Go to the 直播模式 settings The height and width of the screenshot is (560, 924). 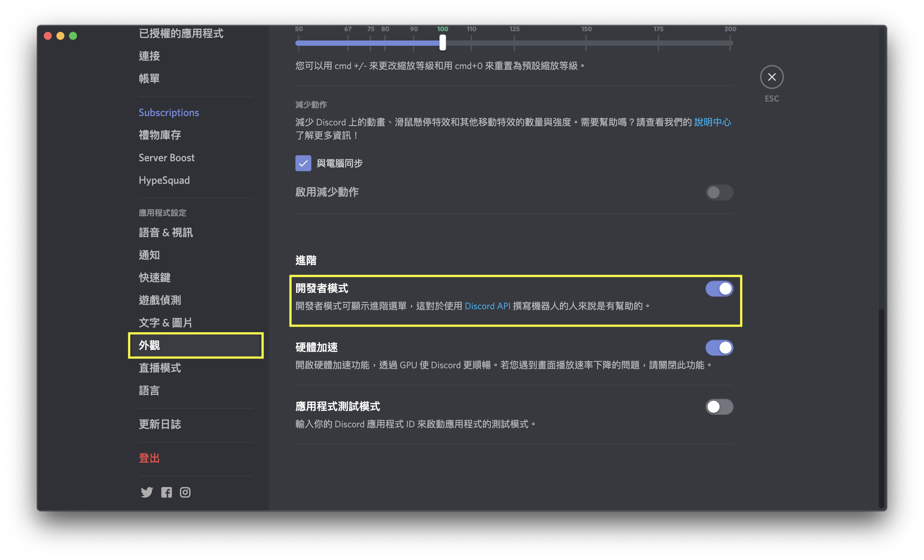[160, 368]
